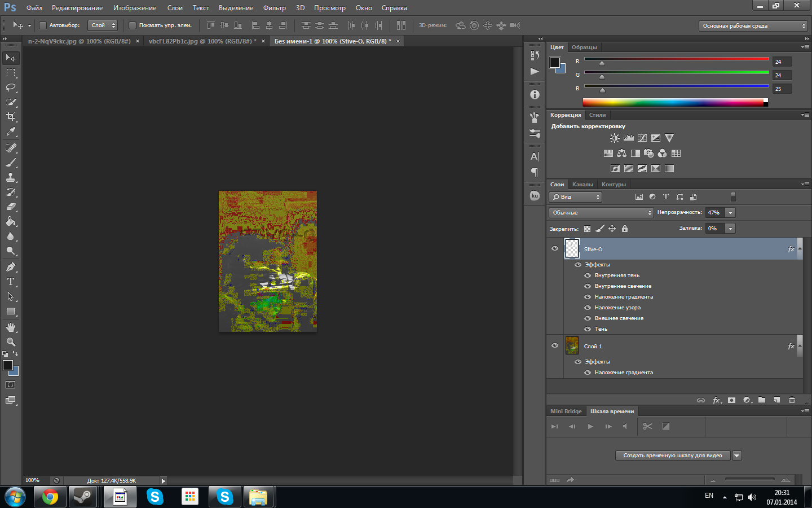Select the Dodge tool

pos(11,251)
